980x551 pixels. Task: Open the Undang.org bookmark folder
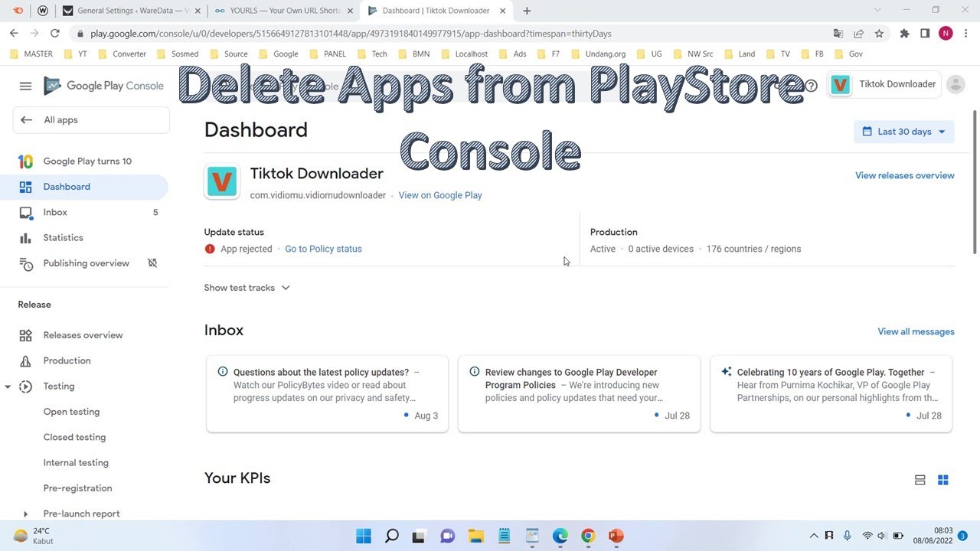tap(598, 54)
